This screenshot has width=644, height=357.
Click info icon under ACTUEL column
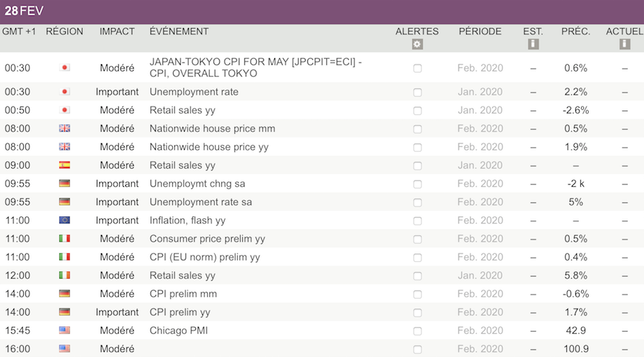[624, 44]
